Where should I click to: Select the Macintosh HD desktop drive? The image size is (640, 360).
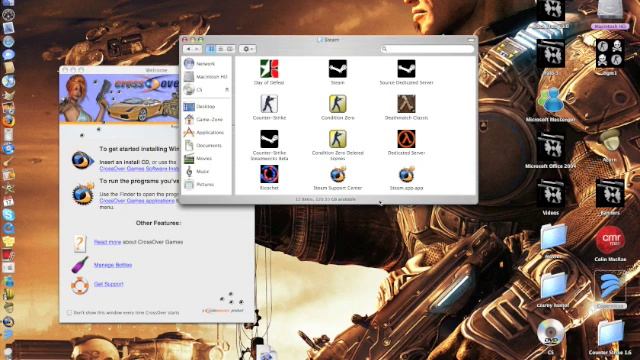click(x=610, y=10)
